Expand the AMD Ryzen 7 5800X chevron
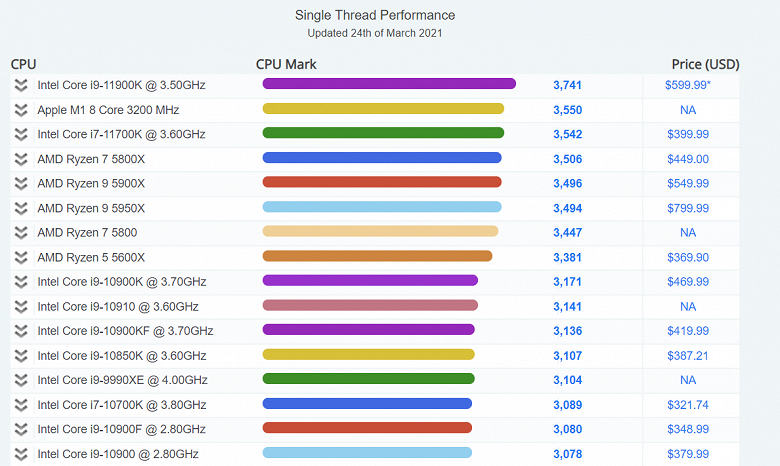 click(x=20, y=159)
